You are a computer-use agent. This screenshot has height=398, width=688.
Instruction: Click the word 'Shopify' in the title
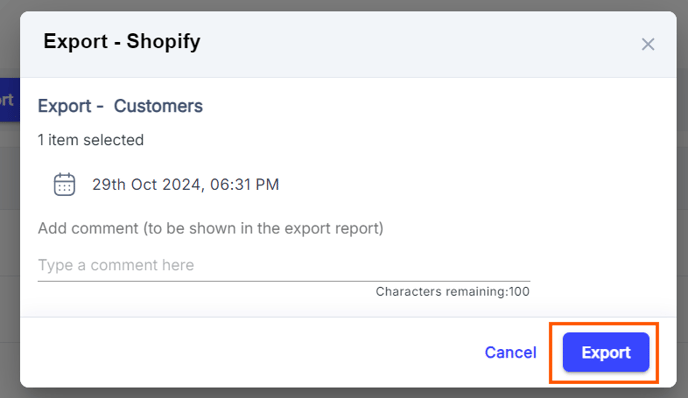tap(163, 42)
